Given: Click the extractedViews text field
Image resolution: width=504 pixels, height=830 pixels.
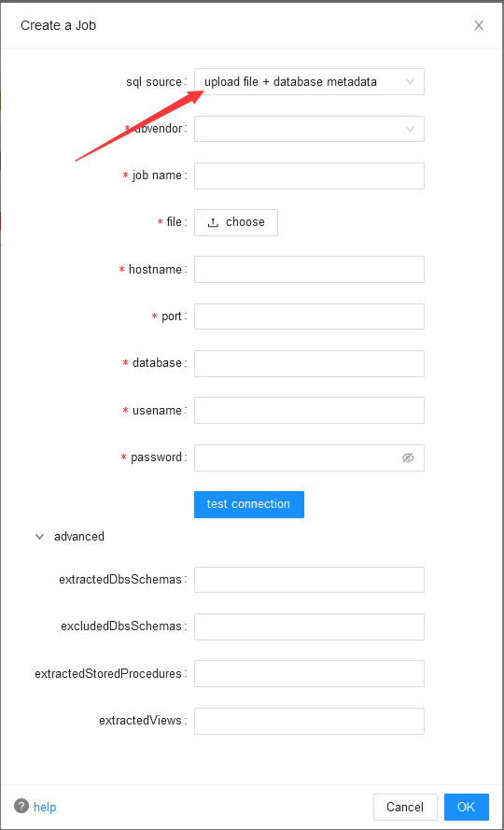Looking at the screenshot, I should click(x=309, y=721).
